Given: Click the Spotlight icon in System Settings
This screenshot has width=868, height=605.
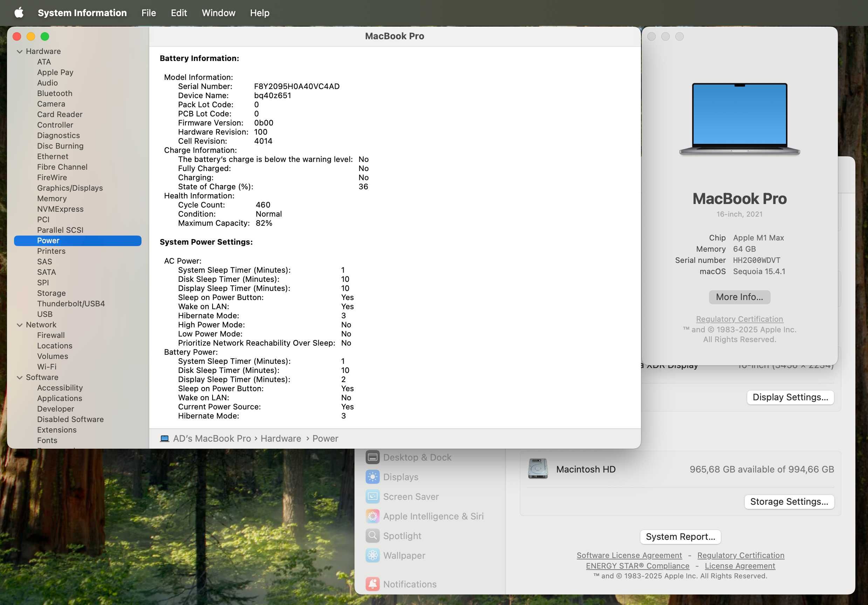Looking at the screenshot, I should click(x=372, y=536).
